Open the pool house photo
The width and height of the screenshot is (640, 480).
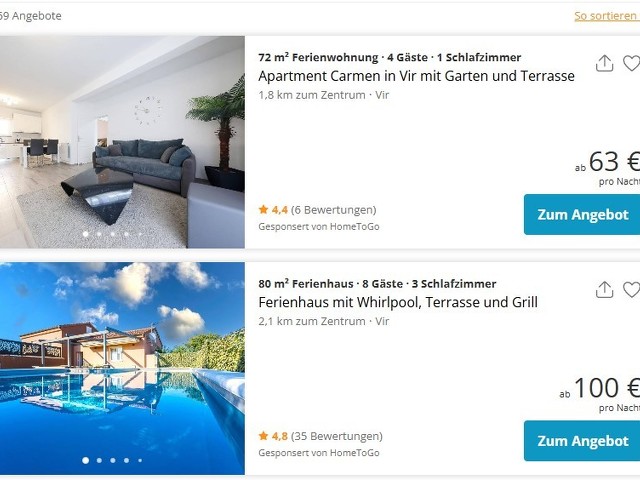pyautogui.click(x=122, y=368)
